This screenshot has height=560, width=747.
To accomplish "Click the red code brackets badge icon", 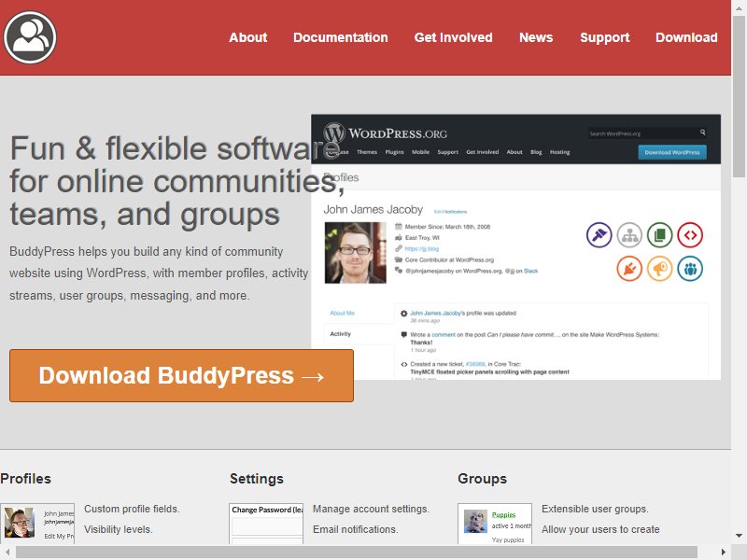I will tap(690, 235).
